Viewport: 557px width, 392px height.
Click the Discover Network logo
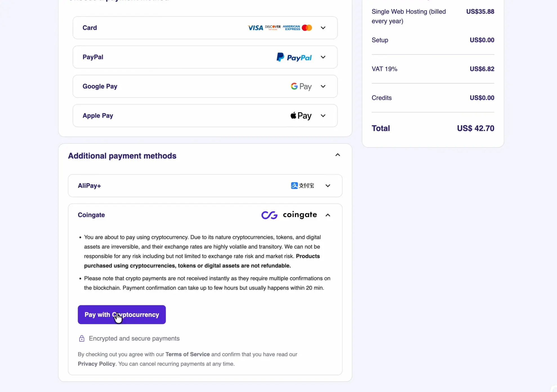click(273, 27)
